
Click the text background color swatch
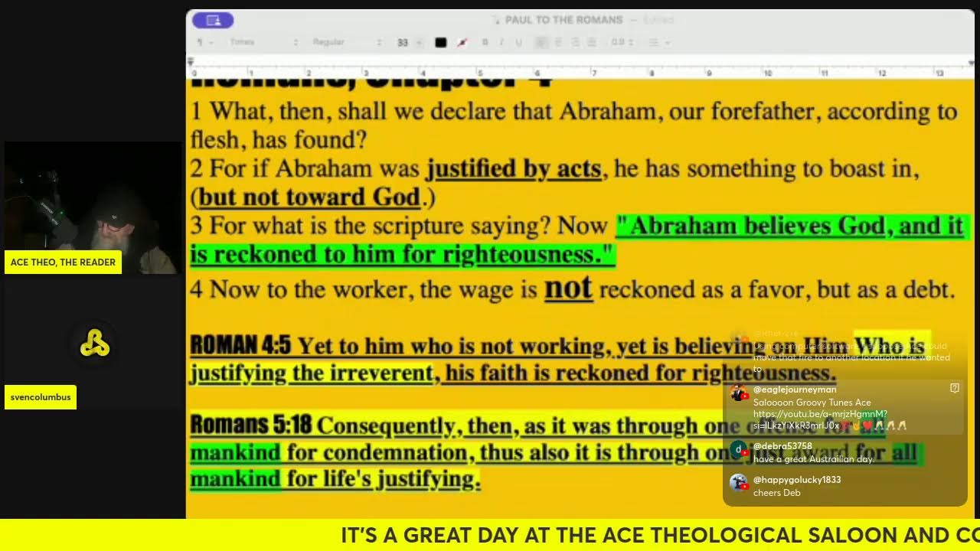click(462, 42)
